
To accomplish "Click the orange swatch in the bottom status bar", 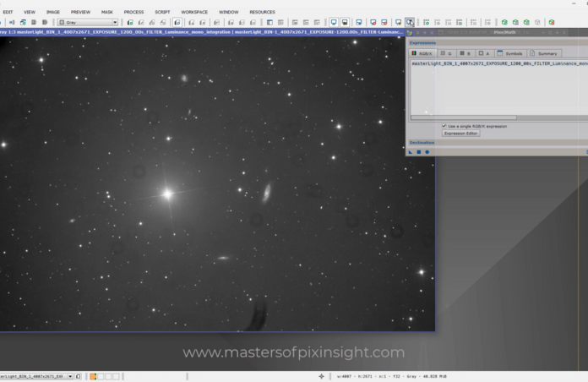I will pos(93,376).
